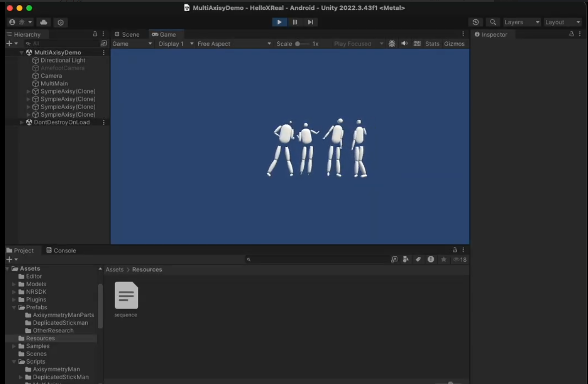Image resolution: width=588 pixels, height=384 pixels.
Task: Open the global search magnifier
Action: [x=493, y=22]
